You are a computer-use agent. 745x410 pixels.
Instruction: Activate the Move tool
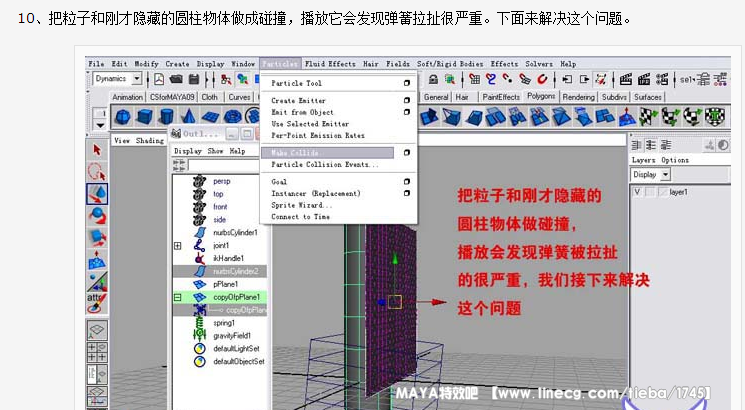point(97,194)
